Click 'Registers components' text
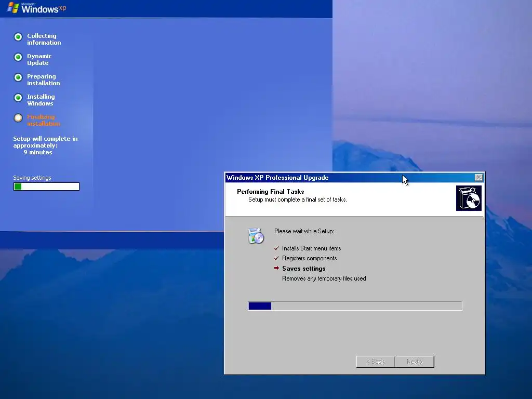 [310, 258]
